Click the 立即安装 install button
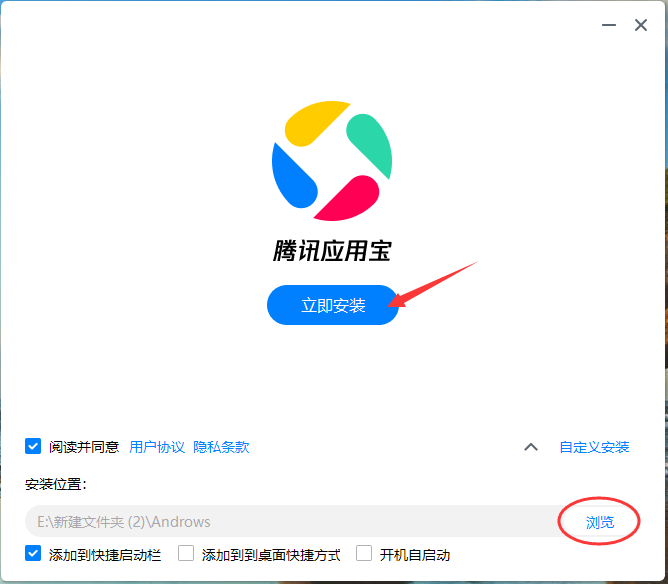This screenshot has width=668, height=584. click(333, 305)
